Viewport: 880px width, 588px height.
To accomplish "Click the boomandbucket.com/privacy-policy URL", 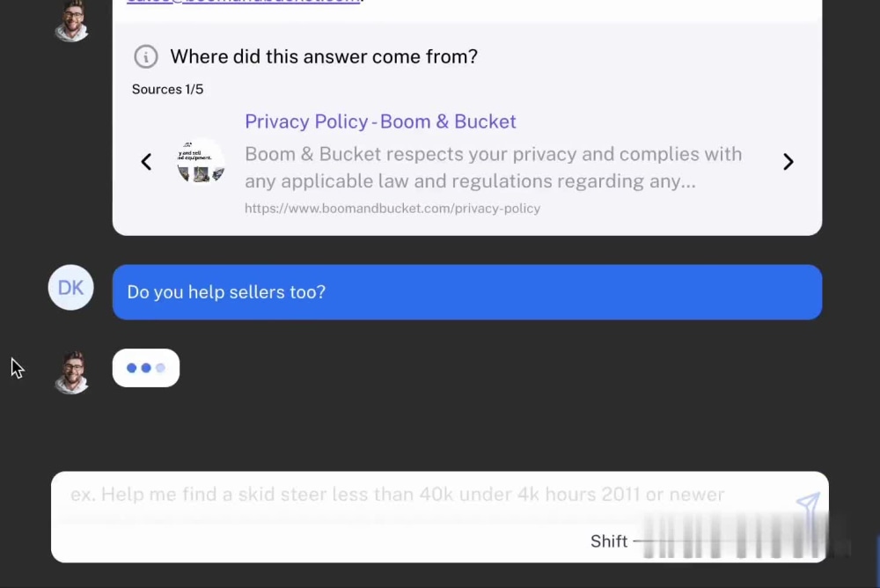I will (392, 209).
